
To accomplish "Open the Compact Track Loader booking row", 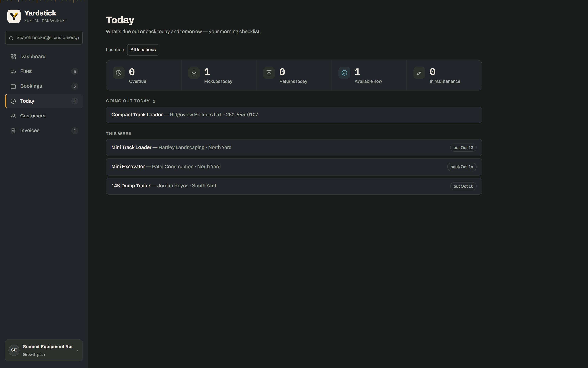I will (x=294, y=115).
